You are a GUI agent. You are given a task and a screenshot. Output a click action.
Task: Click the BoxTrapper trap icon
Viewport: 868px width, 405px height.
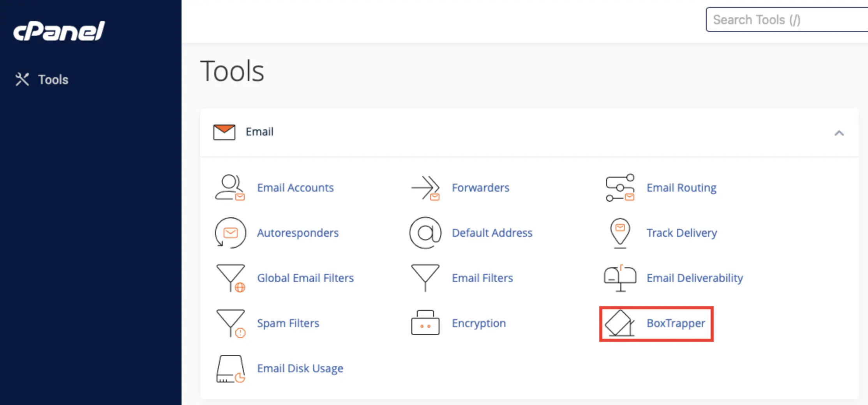coord(620,323)
